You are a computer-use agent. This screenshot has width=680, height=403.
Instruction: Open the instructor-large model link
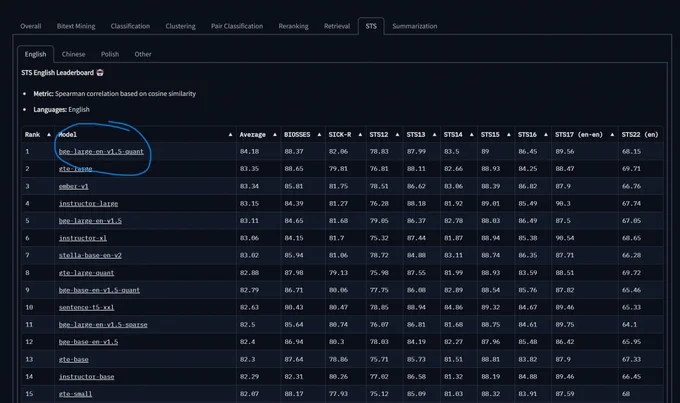(x=88, y=203)
